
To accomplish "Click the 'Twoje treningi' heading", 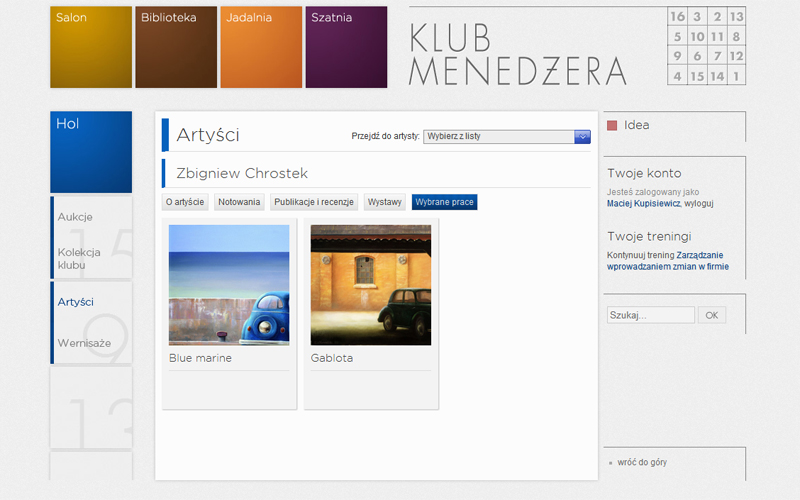I will tap(649, 236).
